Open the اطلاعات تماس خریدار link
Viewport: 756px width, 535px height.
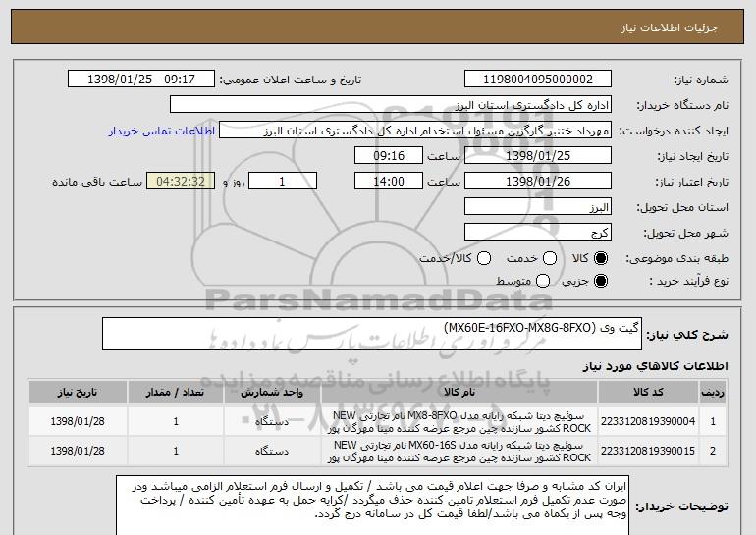[x=162, y=131]
